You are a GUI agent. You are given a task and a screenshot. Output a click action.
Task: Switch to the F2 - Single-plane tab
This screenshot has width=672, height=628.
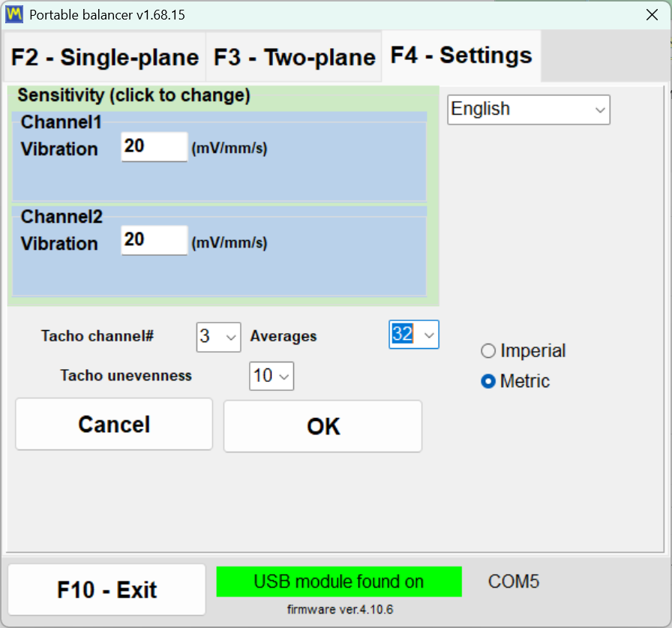coord(104,56)
